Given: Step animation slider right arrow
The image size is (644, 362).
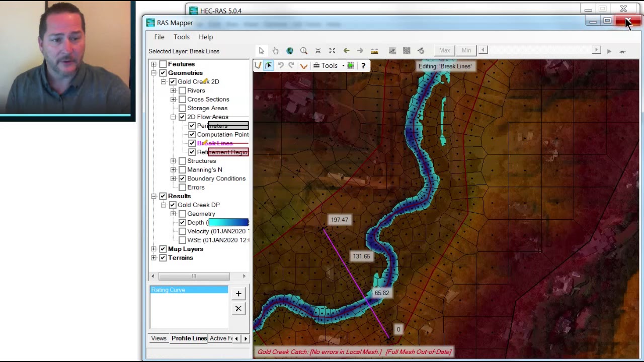Looking at the screenshot, I should click(x=597, y=50).
